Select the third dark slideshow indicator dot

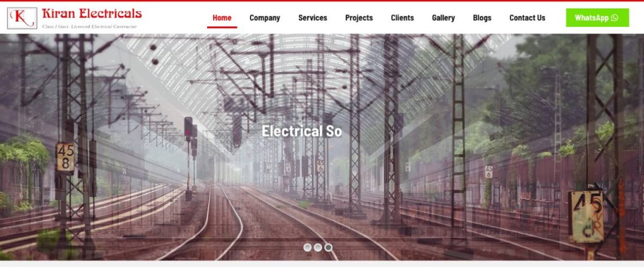[x=328, y=247]
